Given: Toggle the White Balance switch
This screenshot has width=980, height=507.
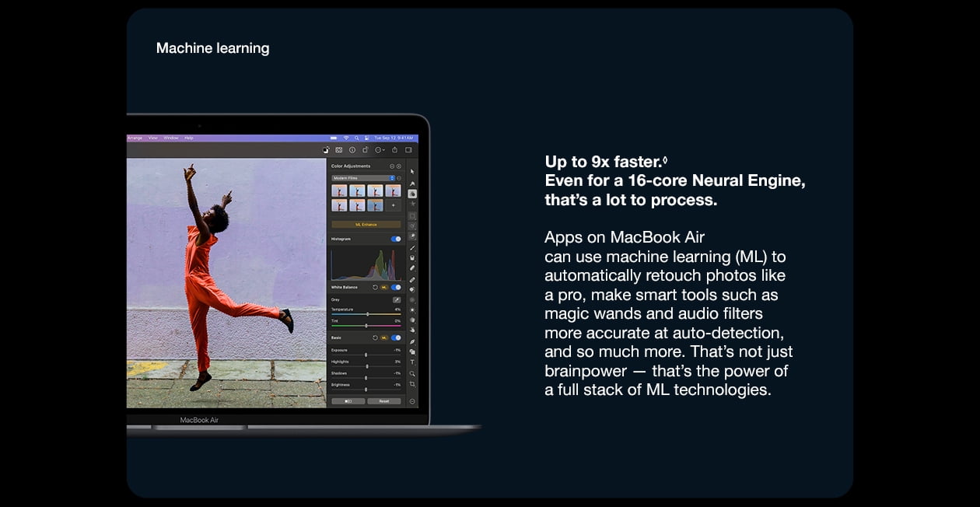Looking at the screenshot, I should (x=396, y=287).
